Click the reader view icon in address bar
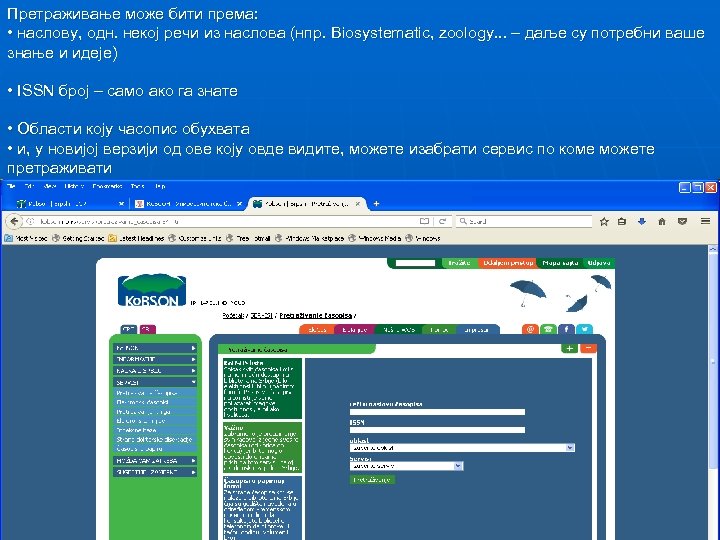Image resolution: width=720 pixels, height=540 pixels. 424,221
